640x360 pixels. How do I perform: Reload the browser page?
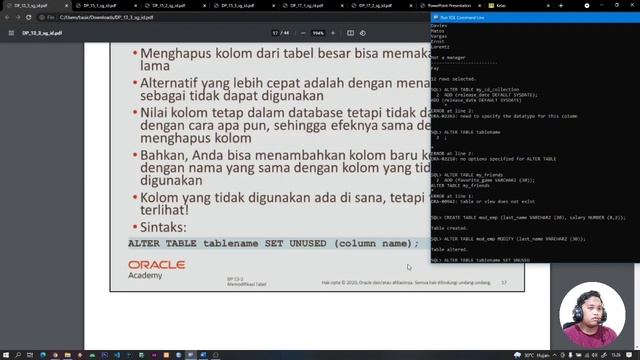point(28,18)
